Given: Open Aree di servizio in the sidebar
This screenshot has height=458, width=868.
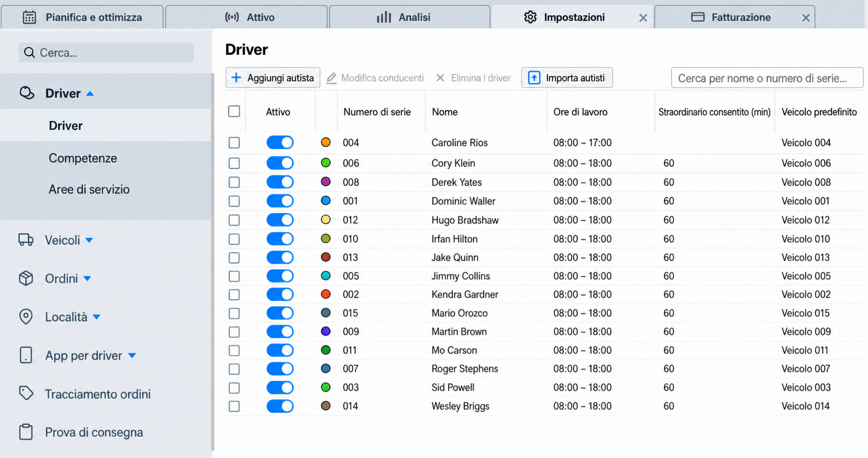Looking at the screenshot, I should tap(89, 189).
